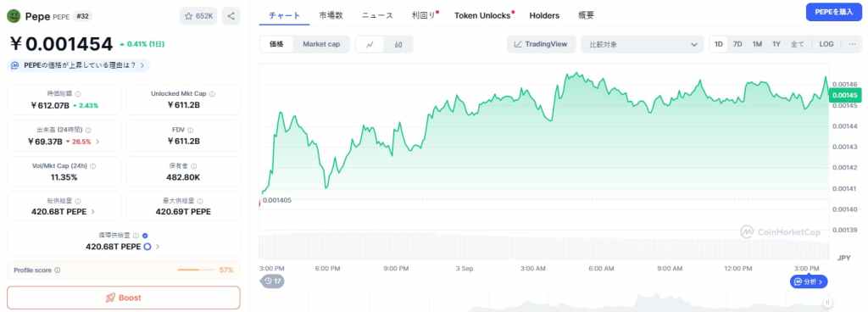Open the three-dots more options menu
The height and width of the screenshot is (312, 868).
[852, 44]
